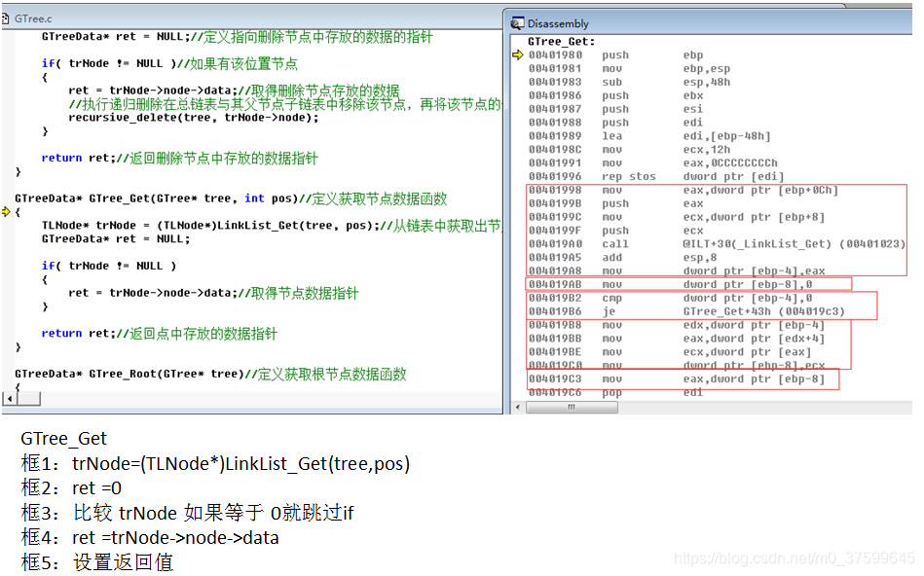This screenshot has width=924, height=576.
Task: Click the call _LinkList_Get line at 004019A0
Action: (x=717, y=244)
